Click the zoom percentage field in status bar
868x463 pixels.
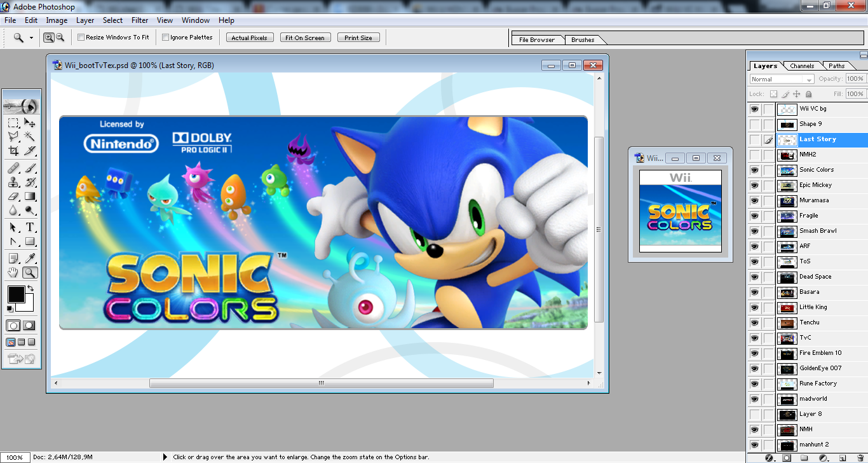15,457
